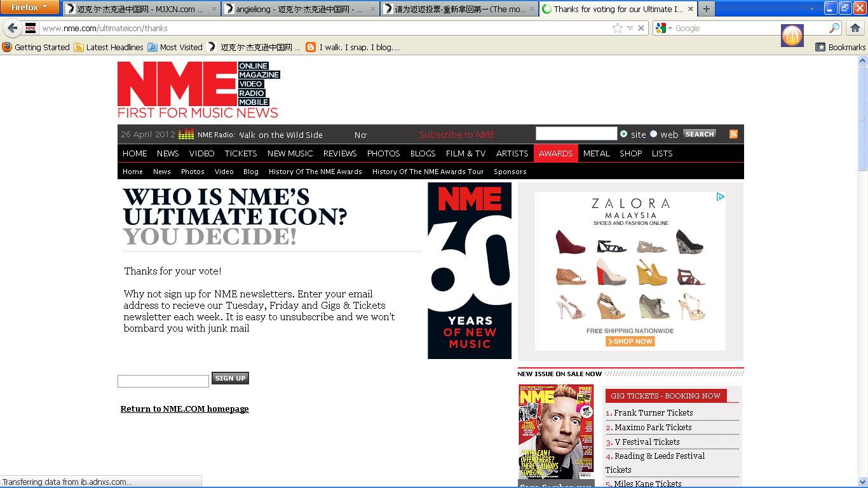Screen dimensions: 868x488
Task: Click the NME favicon in the address bar
Action: pos(31,28)
